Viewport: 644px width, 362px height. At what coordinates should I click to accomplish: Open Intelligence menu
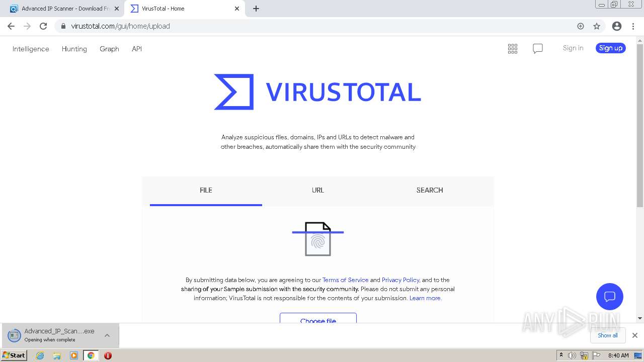[x=31, y=49]
